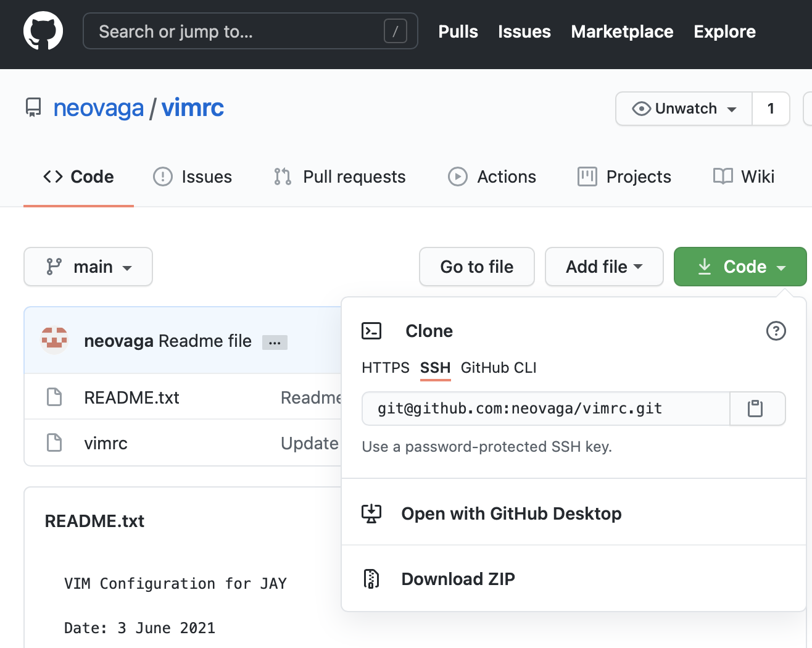
Task: Open vimrc repository link
Action: coord(193,108)
